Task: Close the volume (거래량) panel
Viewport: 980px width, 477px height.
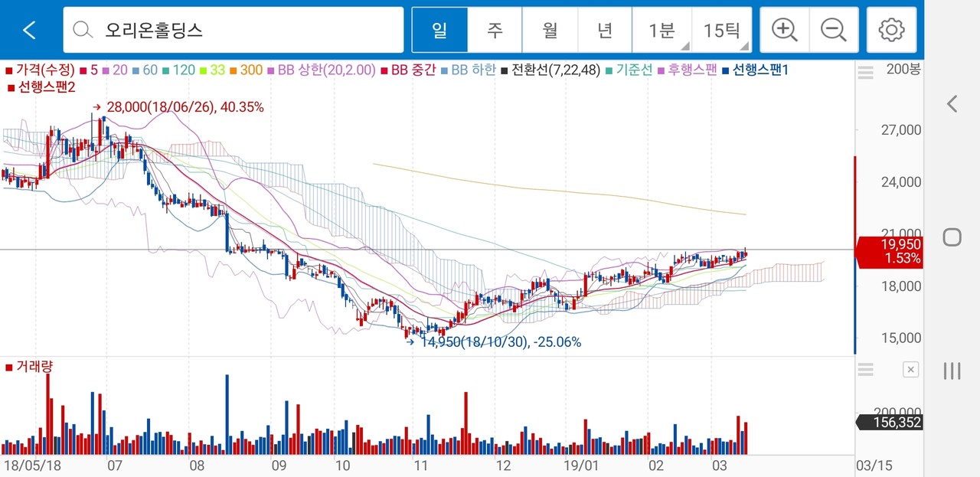Action: [910, 370]
